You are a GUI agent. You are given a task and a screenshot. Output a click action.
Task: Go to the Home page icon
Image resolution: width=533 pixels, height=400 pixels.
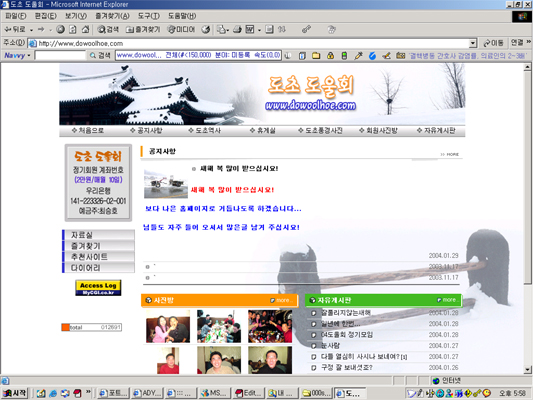point(85,30)
